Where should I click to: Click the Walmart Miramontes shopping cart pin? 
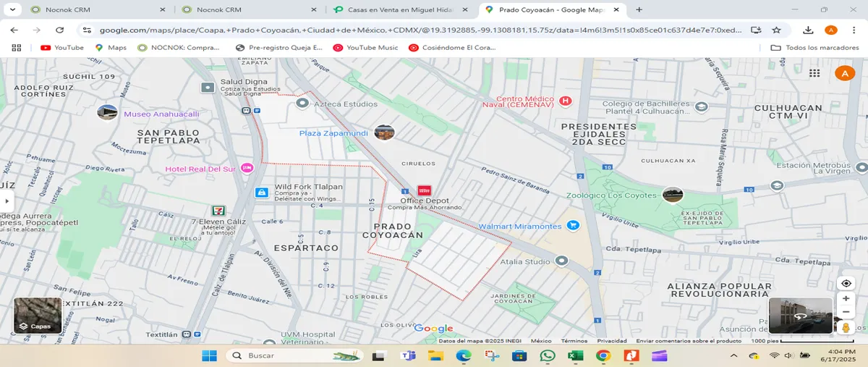[573, 226]
